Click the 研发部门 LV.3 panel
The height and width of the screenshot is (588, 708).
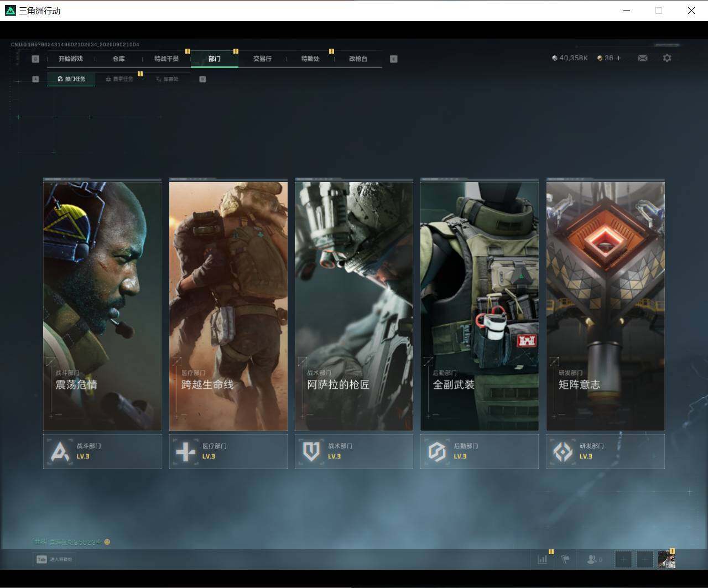pos(606,451)
